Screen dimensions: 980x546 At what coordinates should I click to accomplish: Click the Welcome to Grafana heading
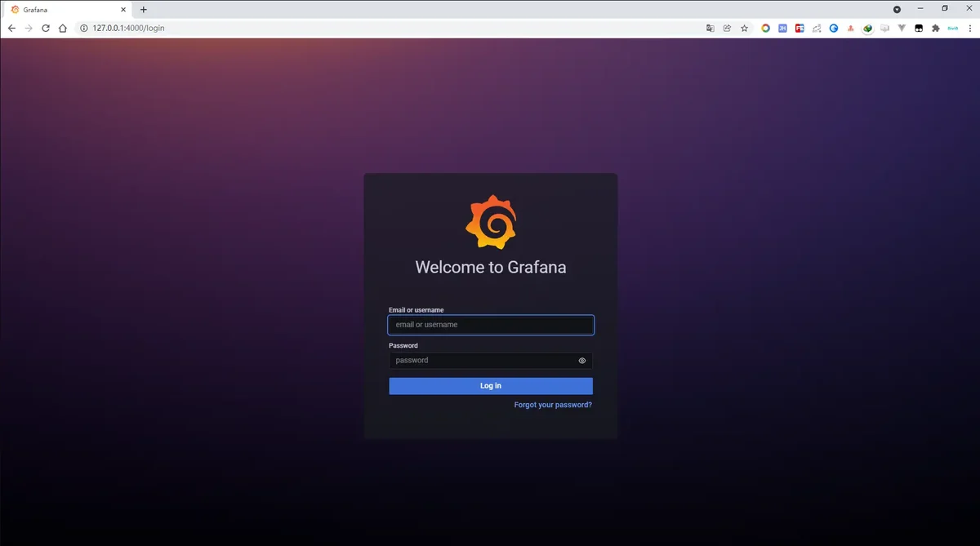tap(491, 267)
